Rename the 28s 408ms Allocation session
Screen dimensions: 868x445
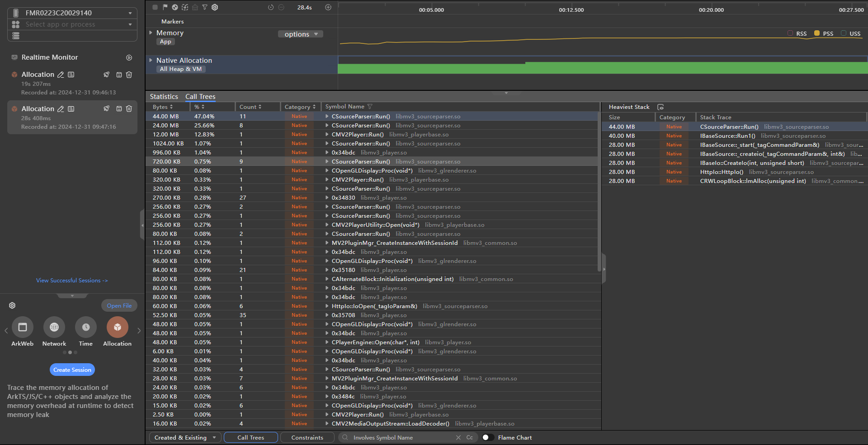[61, 109]
